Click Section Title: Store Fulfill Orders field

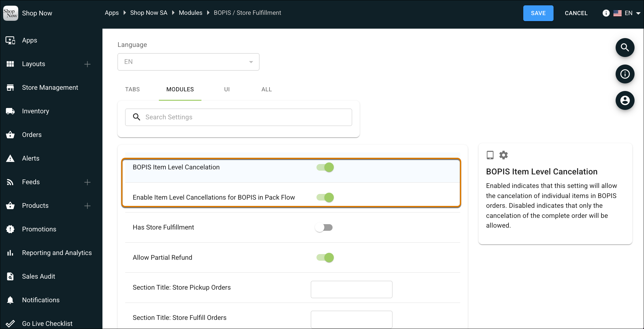click(x=351, y=319)
